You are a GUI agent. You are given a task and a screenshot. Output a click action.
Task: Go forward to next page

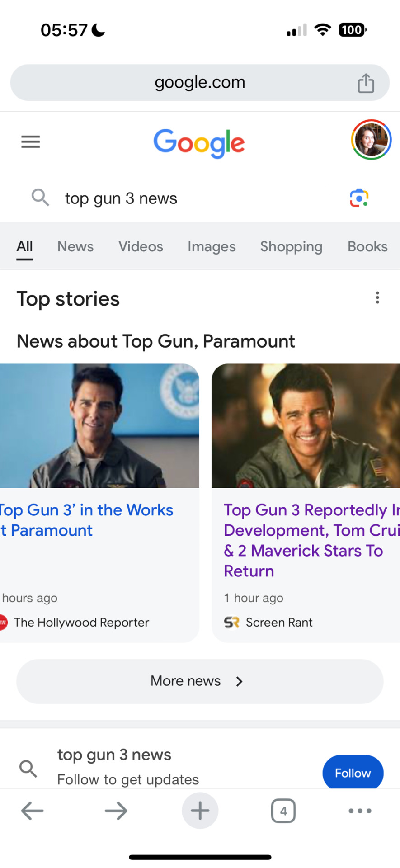point(116,811)
